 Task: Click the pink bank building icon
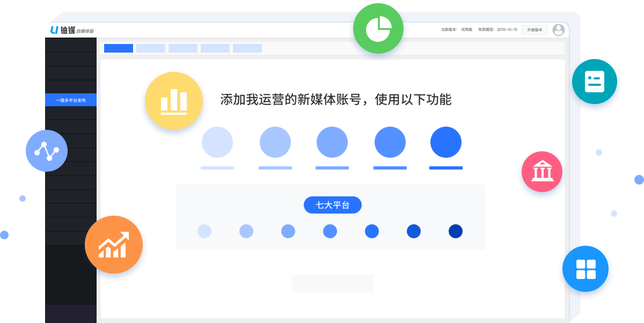[x=542, y=172]
